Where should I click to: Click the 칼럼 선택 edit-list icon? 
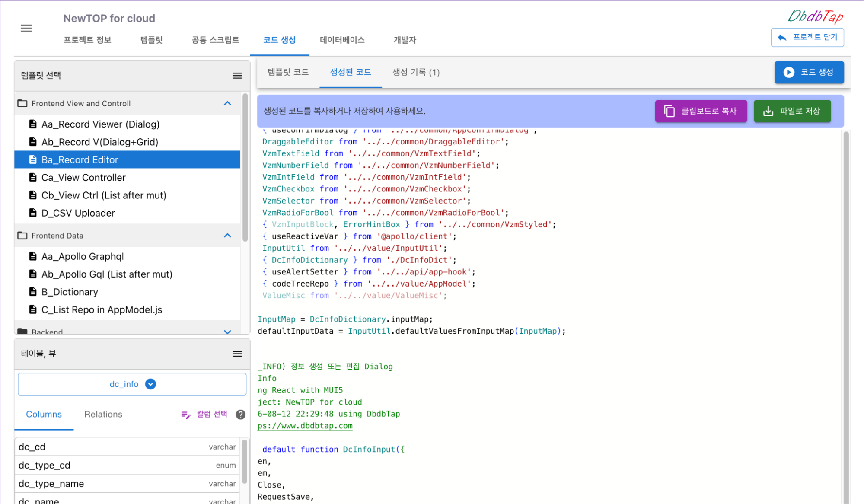point(186,415)
